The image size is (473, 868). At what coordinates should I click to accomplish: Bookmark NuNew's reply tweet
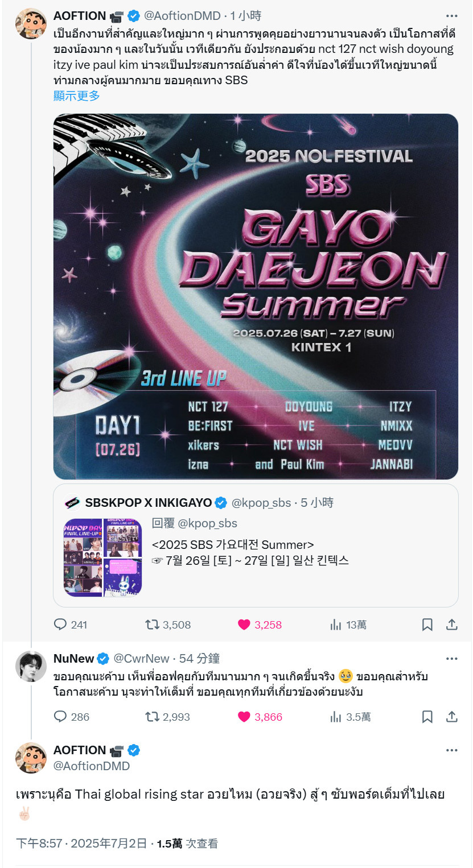427,717
